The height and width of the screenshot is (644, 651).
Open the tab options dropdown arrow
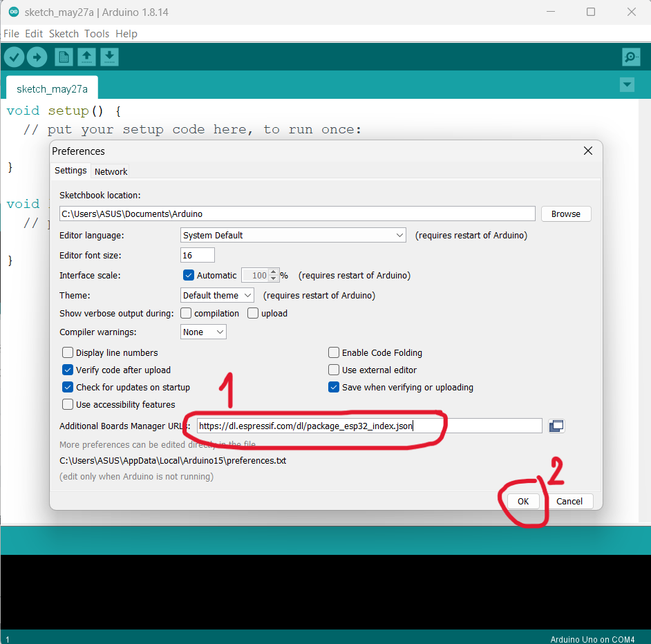click(x=627, y=85)
